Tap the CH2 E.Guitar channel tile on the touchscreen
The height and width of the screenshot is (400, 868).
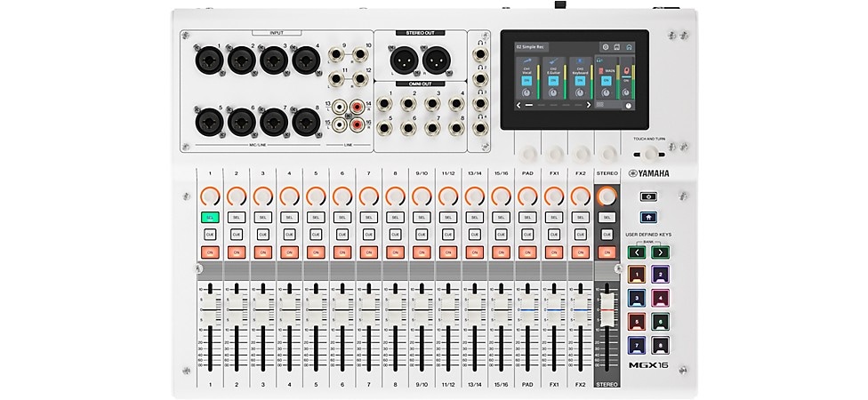click(x=554, y=78)
